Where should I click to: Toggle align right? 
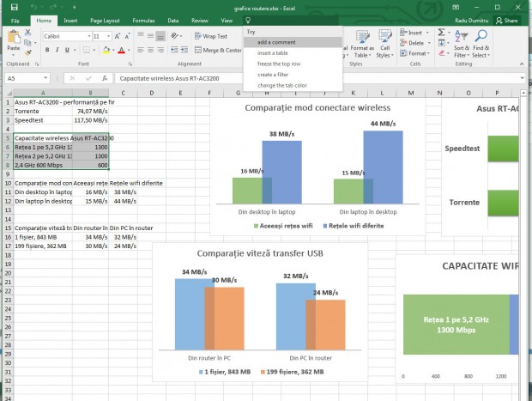pos(160,50)
